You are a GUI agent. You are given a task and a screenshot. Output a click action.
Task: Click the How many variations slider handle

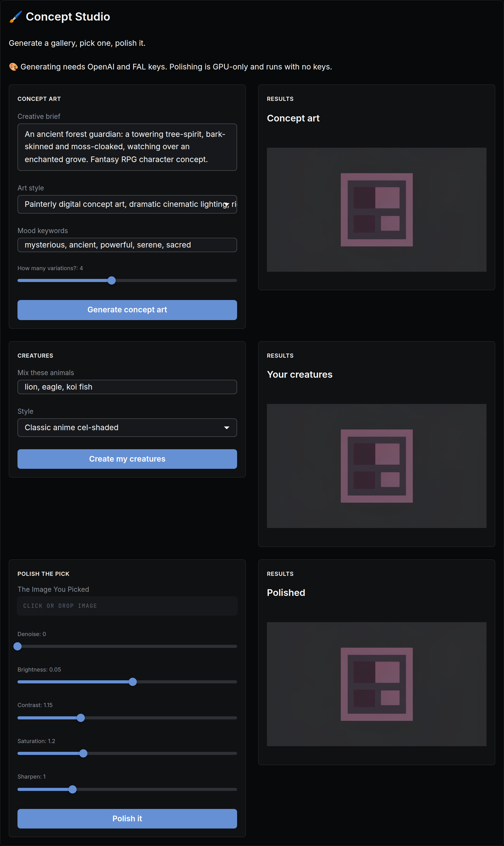coord(111,280)
